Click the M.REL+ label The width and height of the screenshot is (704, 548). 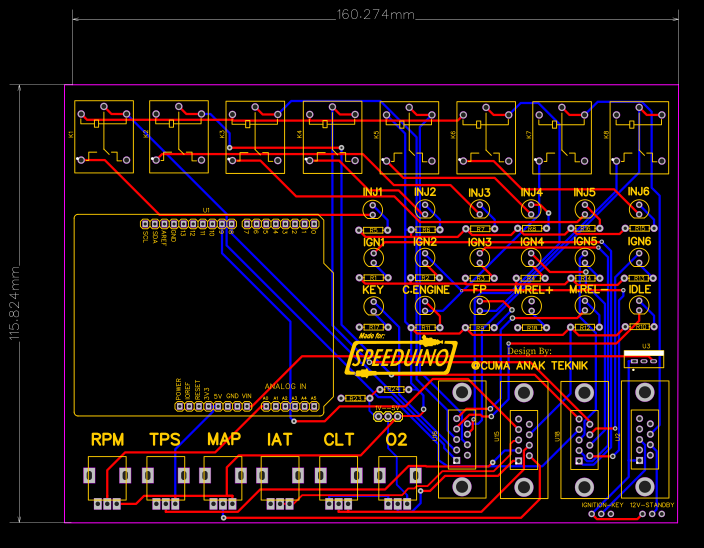[533, 290]
